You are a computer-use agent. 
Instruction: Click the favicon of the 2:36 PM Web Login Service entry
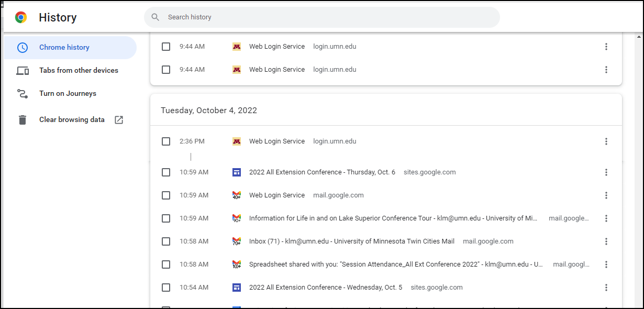tap(237, 141)
